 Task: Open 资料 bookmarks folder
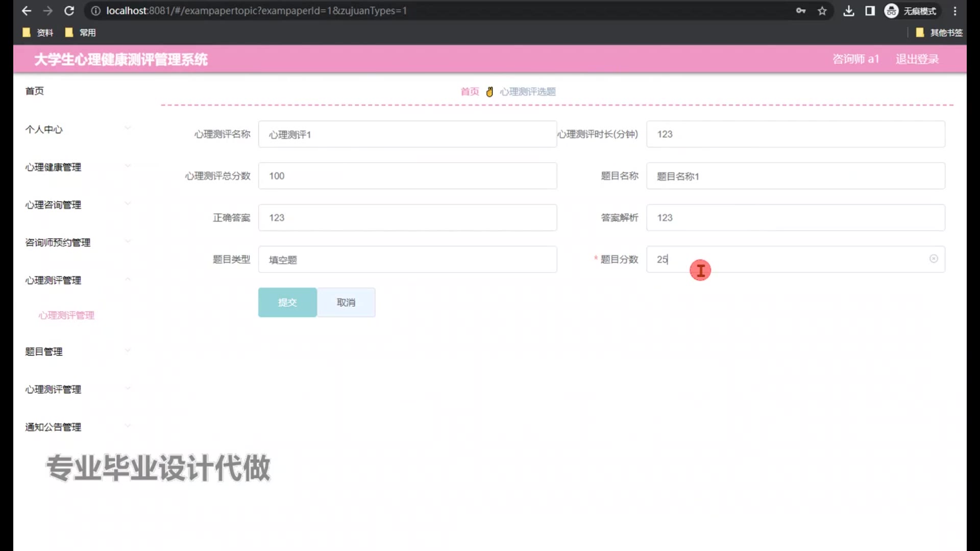(38, 33)
